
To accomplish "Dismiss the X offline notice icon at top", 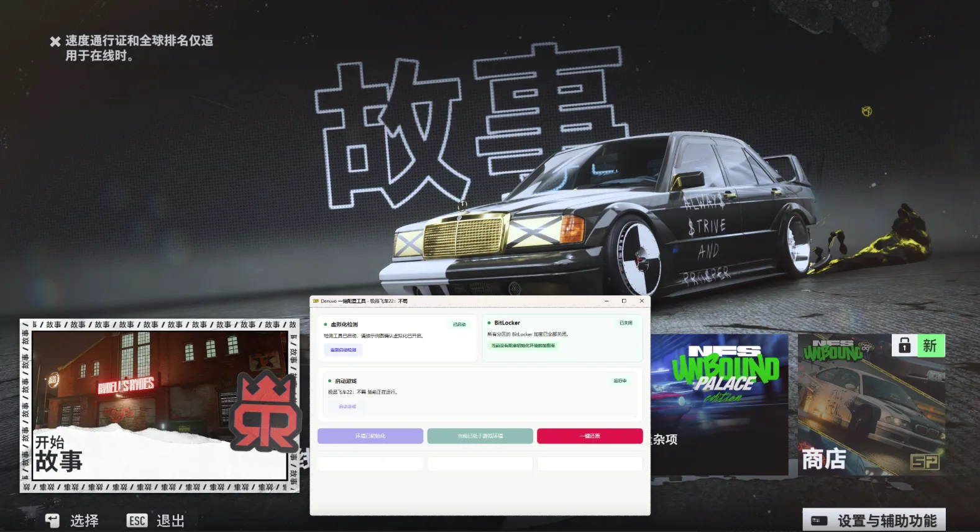I will pos(55,42).
